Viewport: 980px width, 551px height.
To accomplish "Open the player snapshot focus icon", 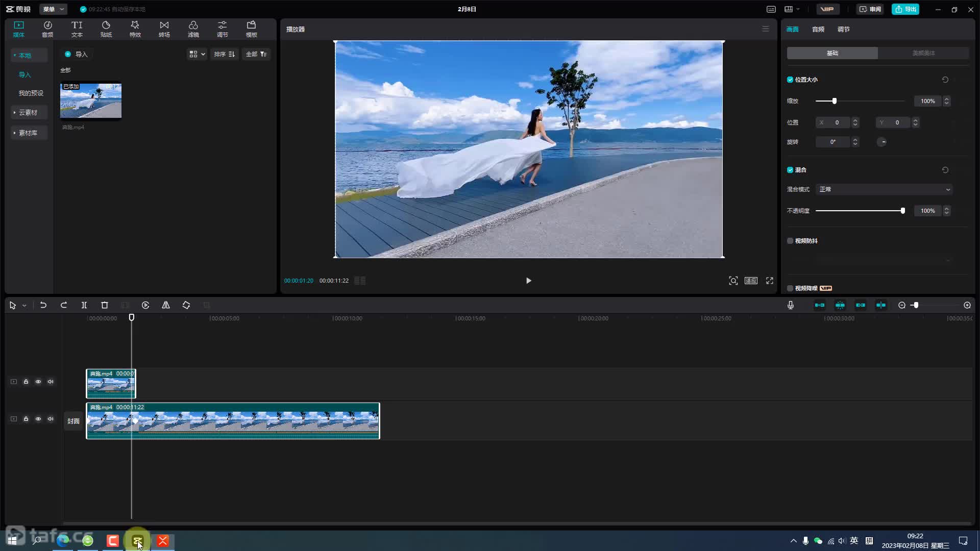I will (733, 281).
